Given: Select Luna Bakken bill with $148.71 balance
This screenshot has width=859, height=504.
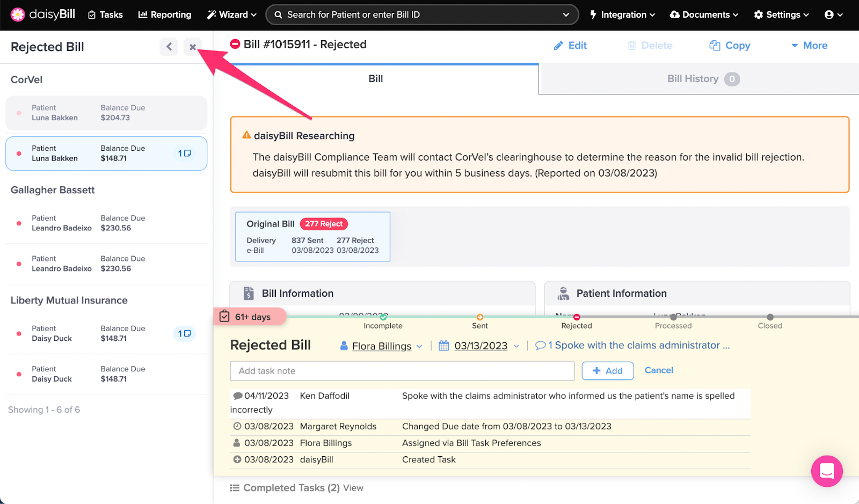Looking at the screenshot, I should point(106,154).
